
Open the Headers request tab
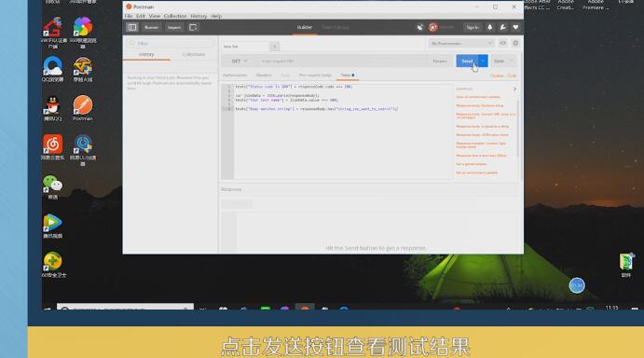click(264, 76)
